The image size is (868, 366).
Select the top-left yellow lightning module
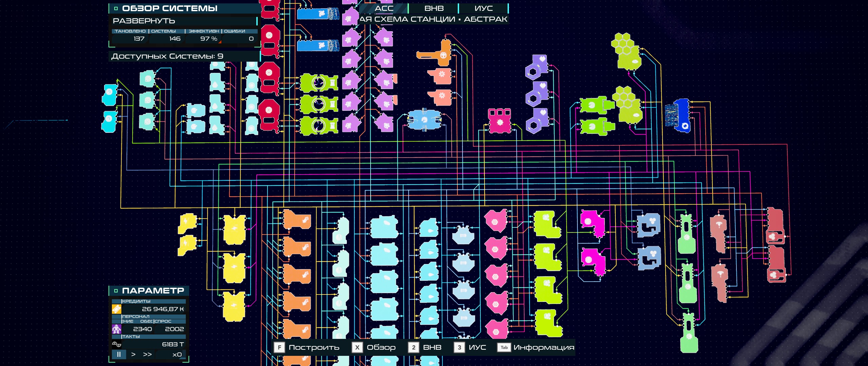(187, 222)
